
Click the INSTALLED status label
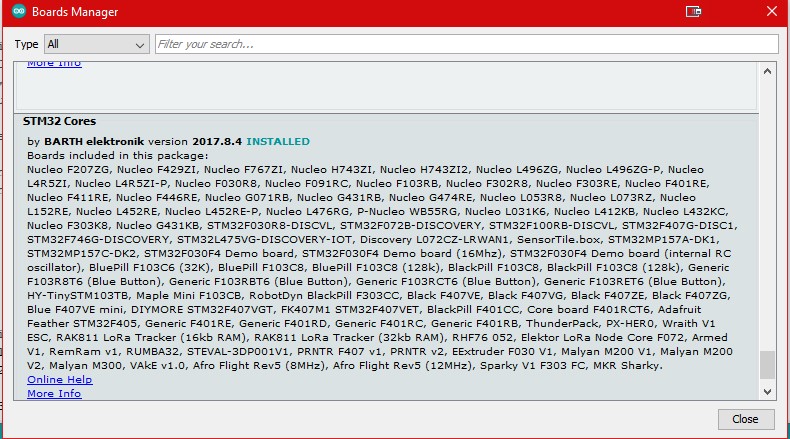tap(278, 142)
